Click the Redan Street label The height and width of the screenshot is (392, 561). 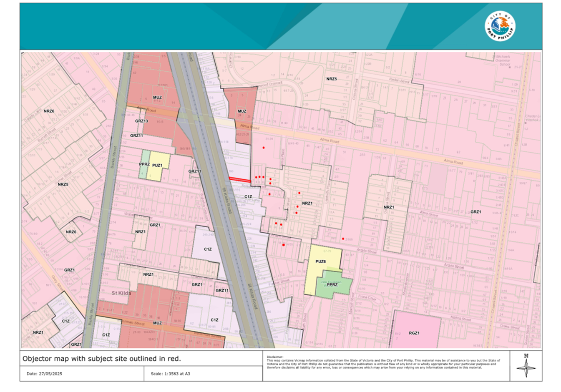click(x=399, y=80)
